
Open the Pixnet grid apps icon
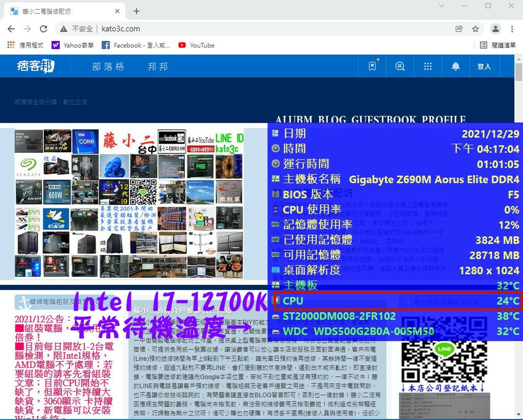coord(428,66)
